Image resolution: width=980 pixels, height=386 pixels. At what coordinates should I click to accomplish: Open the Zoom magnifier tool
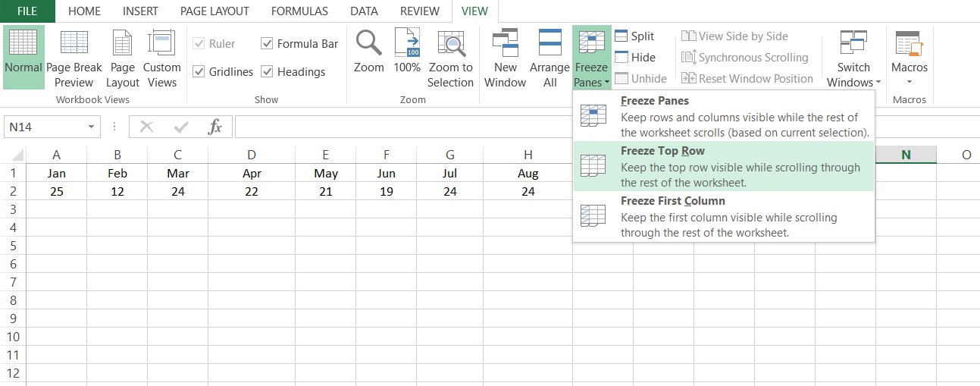[x=369, y=52]
